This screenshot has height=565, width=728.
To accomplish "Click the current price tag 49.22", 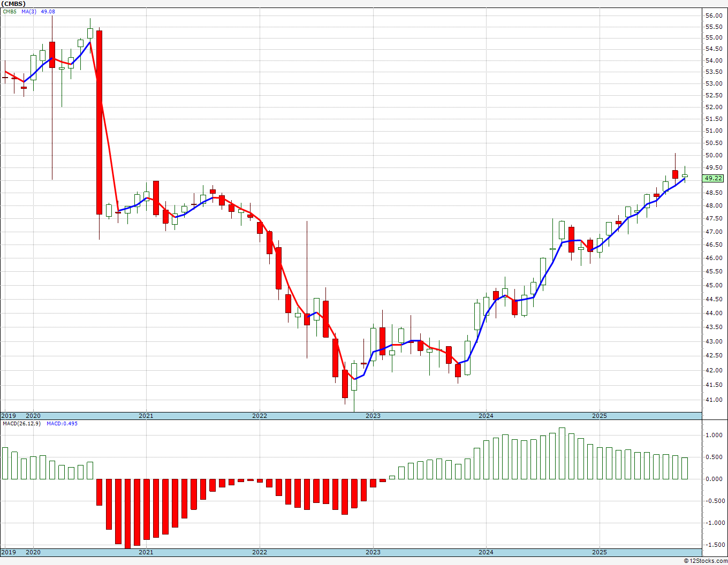I will (x=713, y=179).
